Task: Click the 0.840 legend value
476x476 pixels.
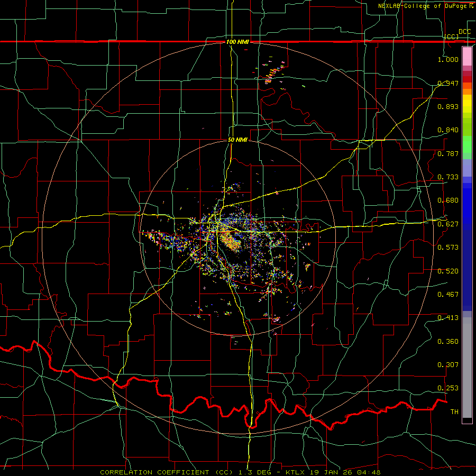Action: pos(448,130)
